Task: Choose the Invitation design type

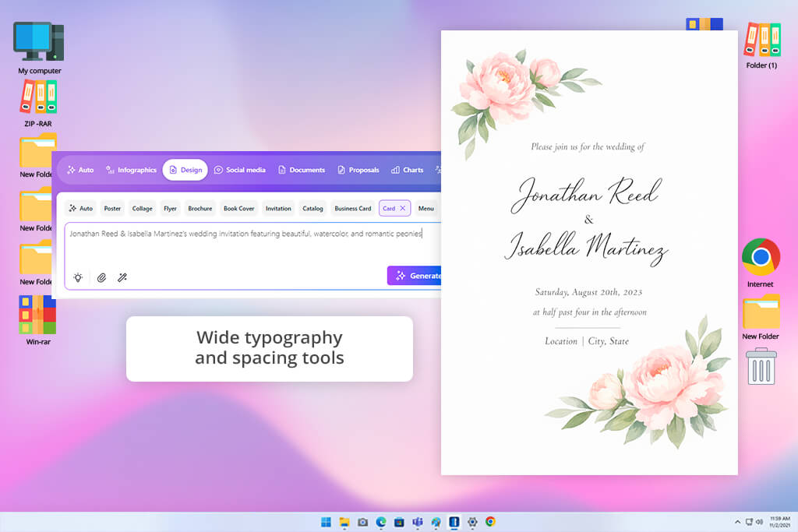Action: (278, 209)
